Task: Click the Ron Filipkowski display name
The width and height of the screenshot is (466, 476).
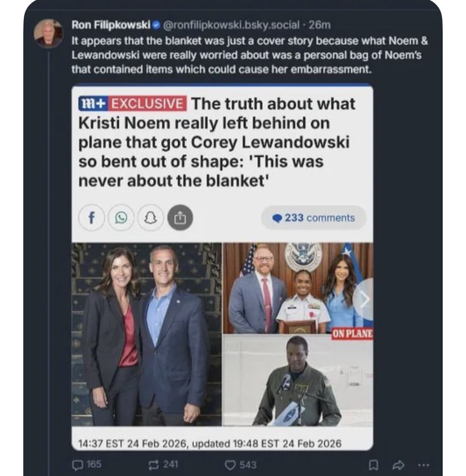Action: tap(111, 25)
